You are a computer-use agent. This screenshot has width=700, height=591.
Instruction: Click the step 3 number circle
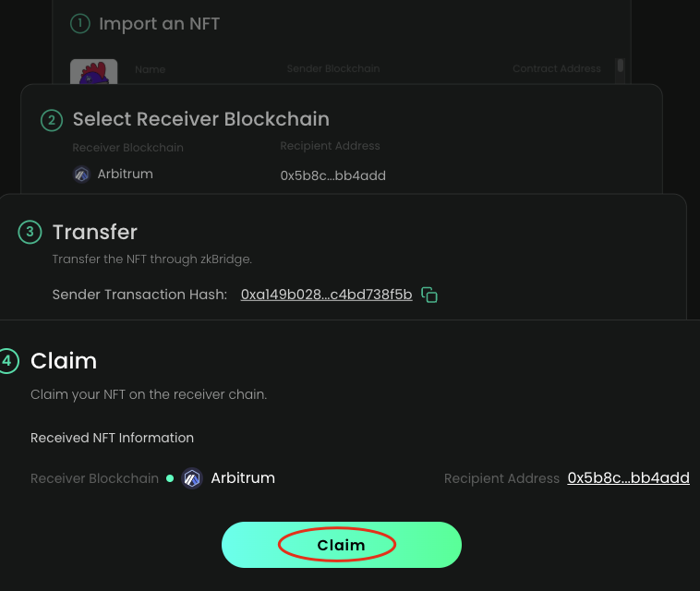[30, 232]
